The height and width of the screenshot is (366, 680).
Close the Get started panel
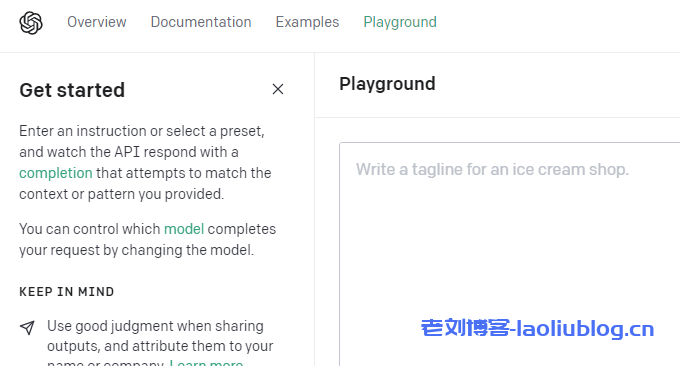(278, 89)
